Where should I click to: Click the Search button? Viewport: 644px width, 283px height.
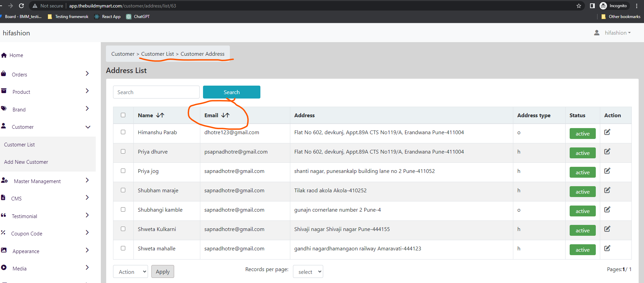232,92
